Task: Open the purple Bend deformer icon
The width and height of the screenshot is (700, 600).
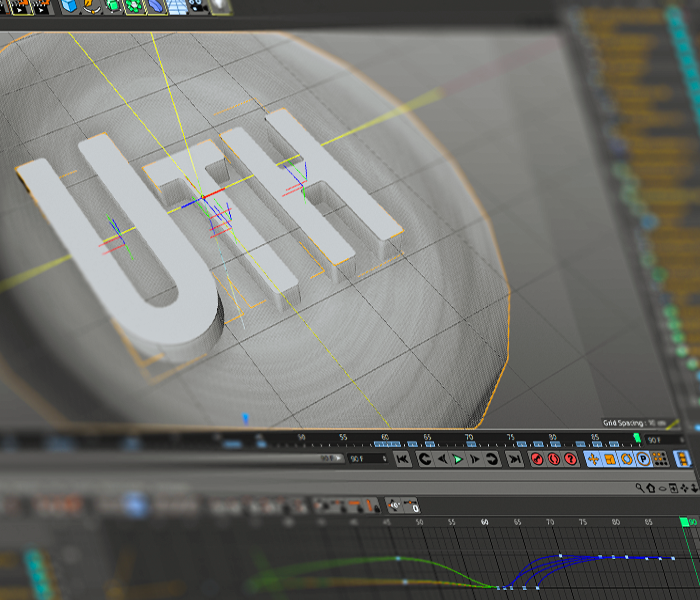Action: (x=156, y=6)
